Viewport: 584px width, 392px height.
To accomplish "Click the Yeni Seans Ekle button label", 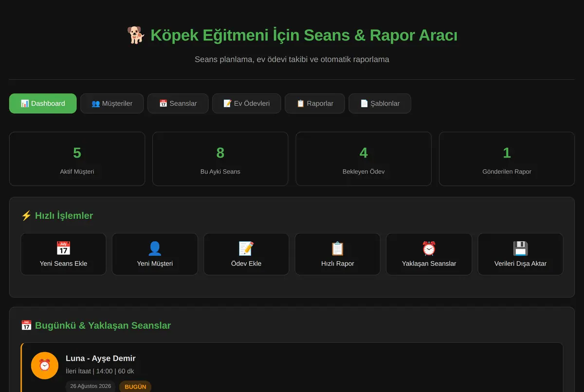I will click(63, 264).
